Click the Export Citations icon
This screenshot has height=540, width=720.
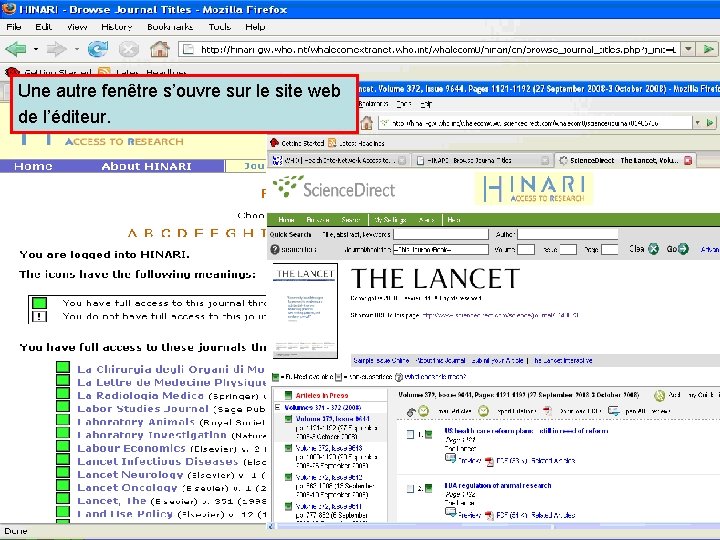pyautogui.click(x=483, y=411)
